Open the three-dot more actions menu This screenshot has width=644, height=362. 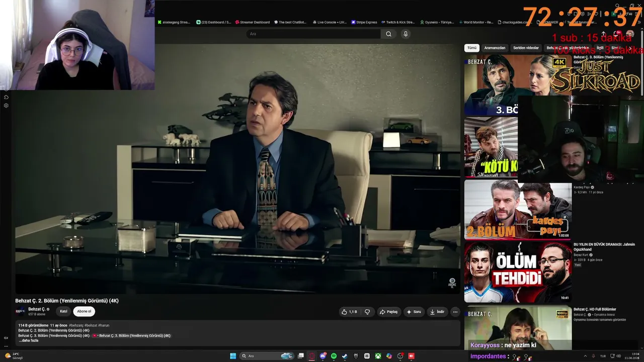pyautogui.click(x=455, y=312)
